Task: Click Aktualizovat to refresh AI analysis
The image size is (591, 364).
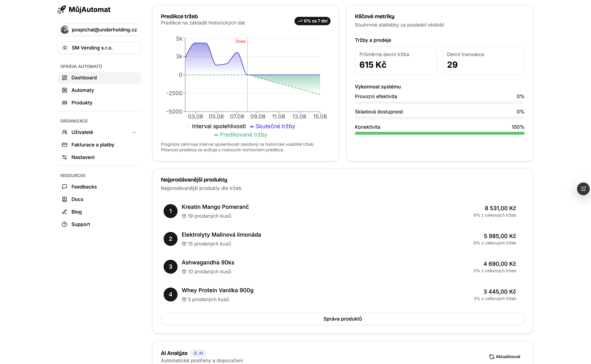Action: click(505, 357)
